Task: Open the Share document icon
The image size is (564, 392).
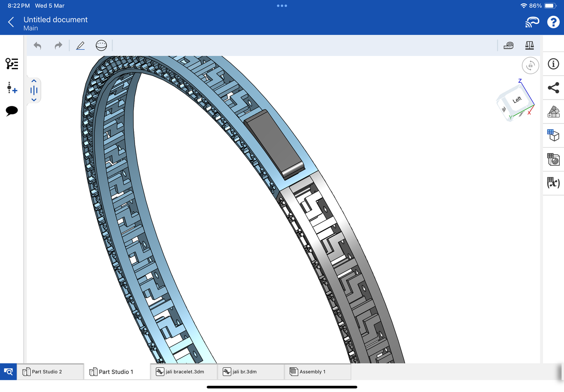Action: coord(553,88)
